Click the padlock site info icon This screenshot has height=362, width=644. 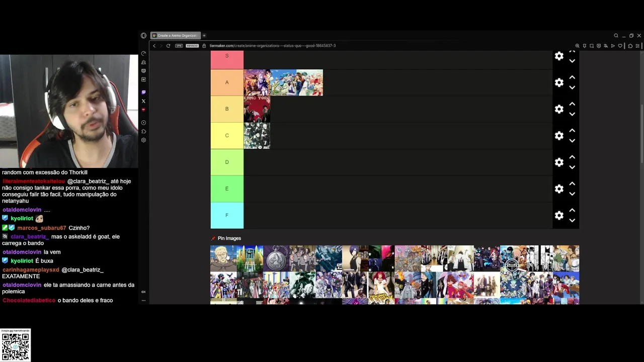coord(204,46)
